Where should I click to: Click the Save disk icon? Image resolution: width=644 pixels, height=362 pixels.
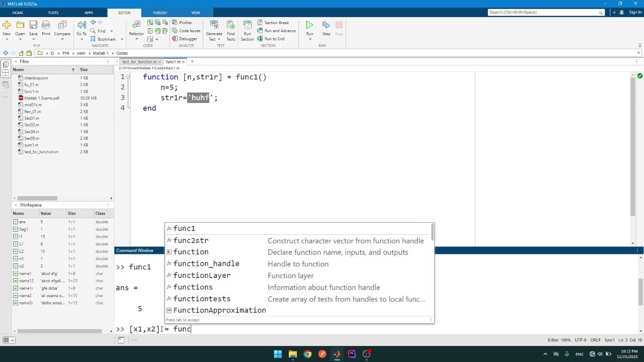point(33,25)
